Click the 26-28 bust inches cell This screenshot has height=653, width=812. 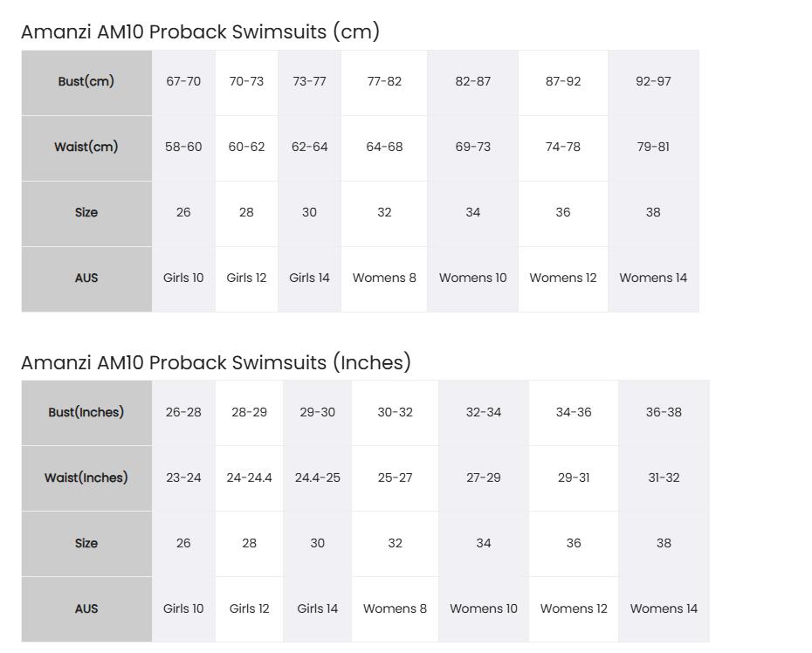(183, 413)
